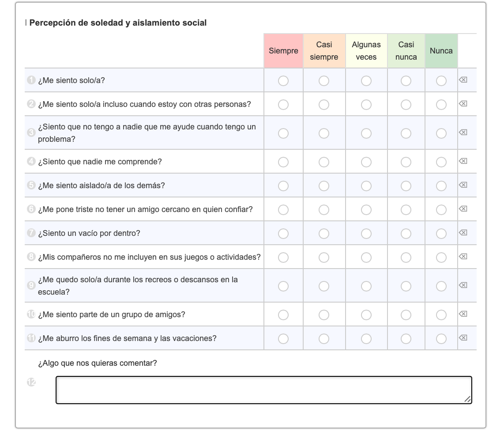Select 'Nunca' for '¿Siento que nadie me comprende?'
The height and width of the screenshot is (432, 504).
tap(441, 162)
